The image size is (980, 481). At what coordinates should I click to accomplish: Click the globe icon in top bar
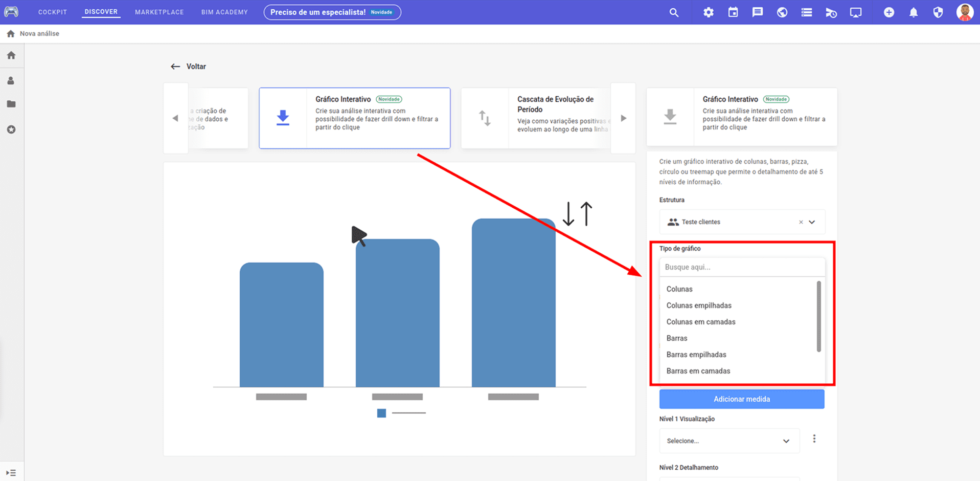(x=782, y=12)
